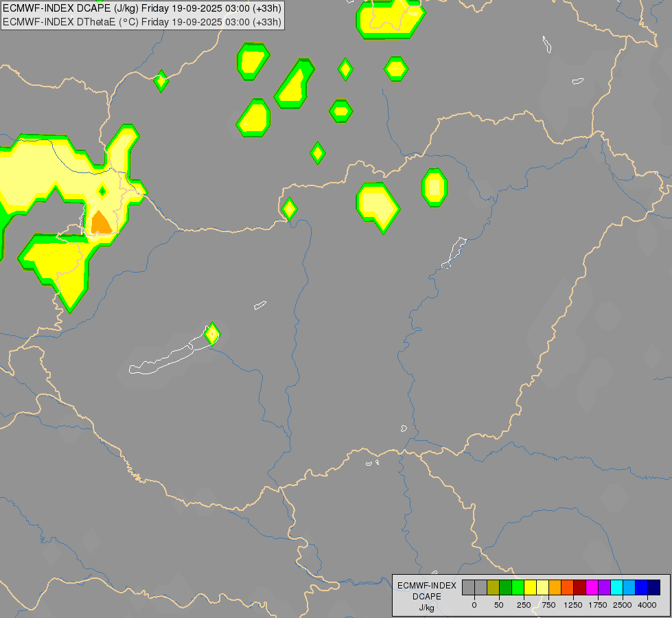Click the DThetaE title line at top

[x=142, y=22]
